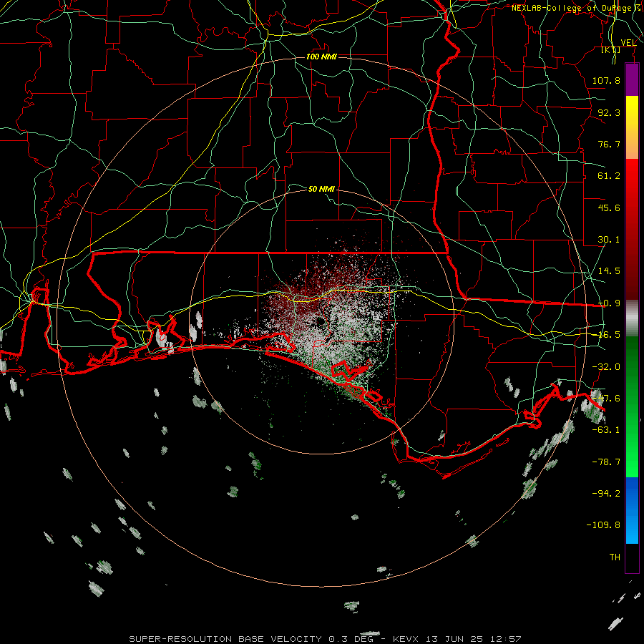Click the gray near-zero segment of the color bar
This screenshot has width=644, height=644.
pyautogui.click(x=632, y=318)
